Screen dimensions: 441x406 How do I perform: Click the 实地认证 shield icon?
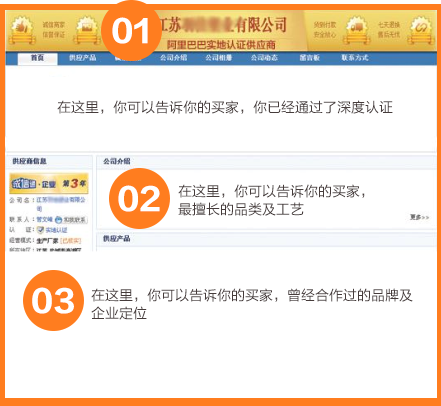[40, 230]
